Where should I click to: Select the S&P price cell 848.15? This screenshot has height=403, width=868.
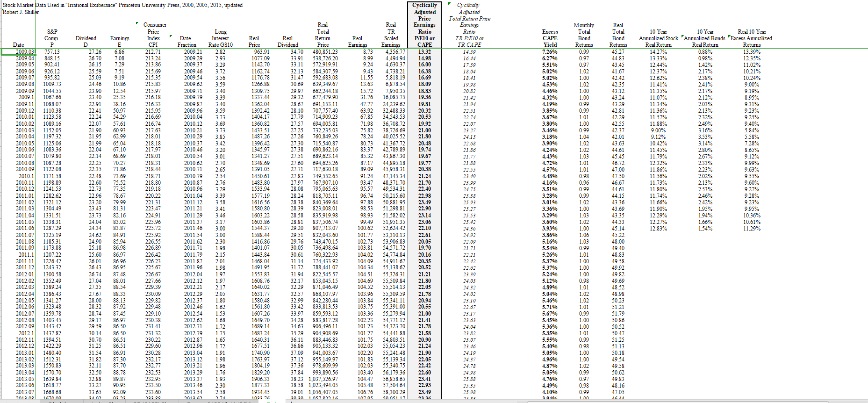point(52,58)
